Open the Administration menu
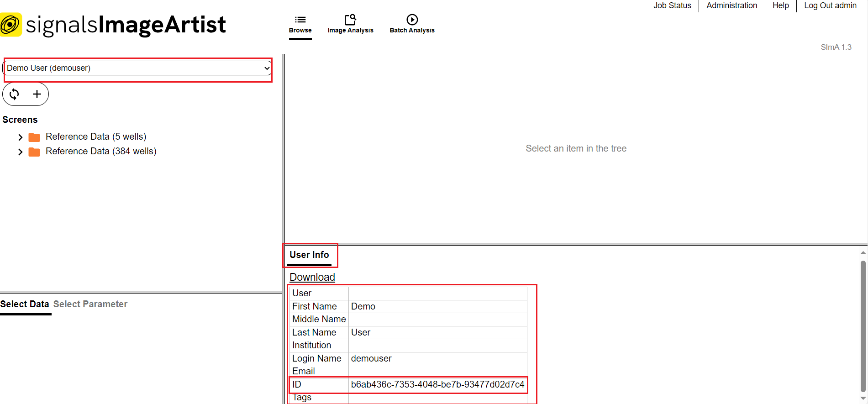Screen dimensions: 868x404 [731, 5]
